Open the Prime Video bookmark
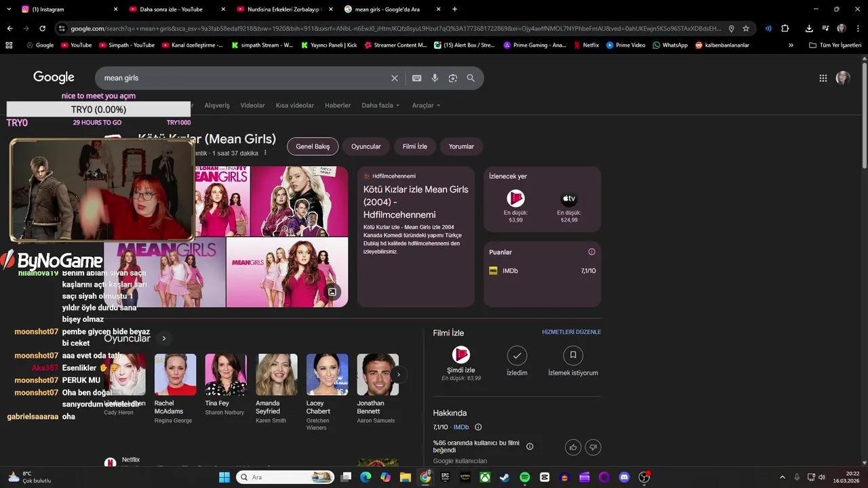This screenshot has width=868, height=488. 626,45
